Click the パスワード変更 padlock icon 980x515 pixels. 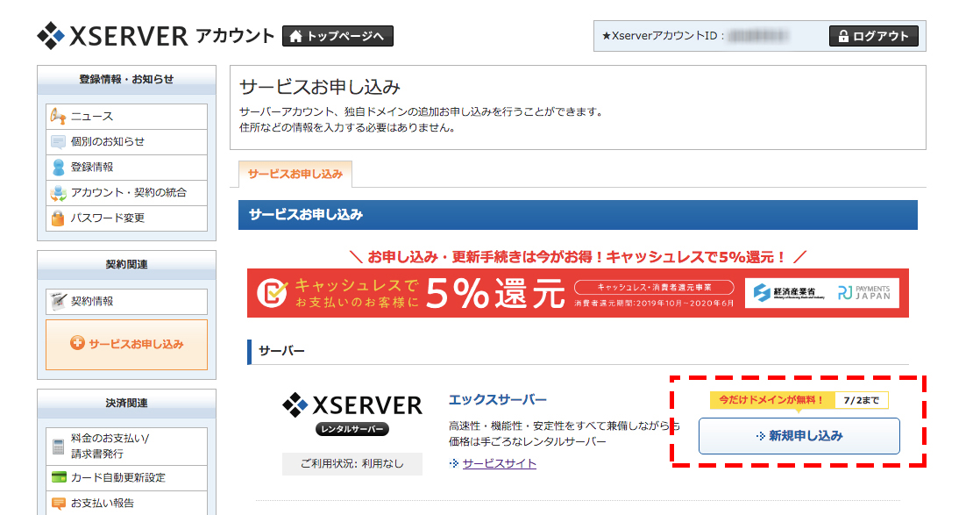tap(59, 218)
